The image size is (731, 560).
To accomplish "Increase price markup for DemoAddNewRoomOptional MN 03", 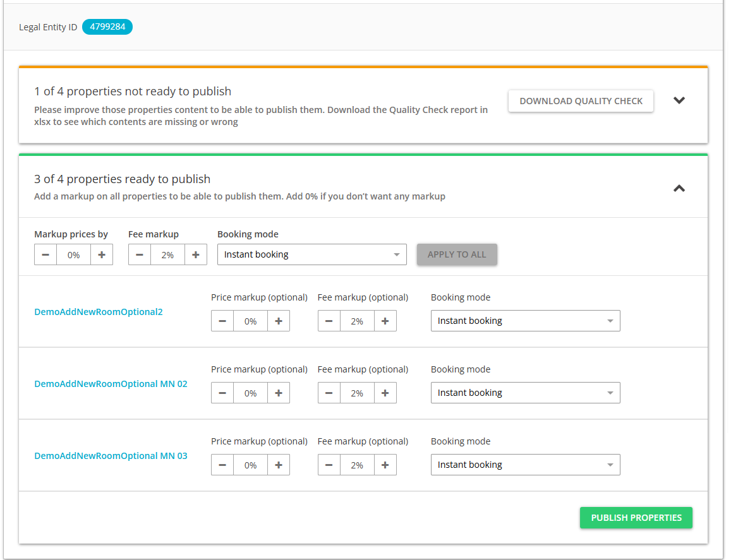I will click(279, 465).
